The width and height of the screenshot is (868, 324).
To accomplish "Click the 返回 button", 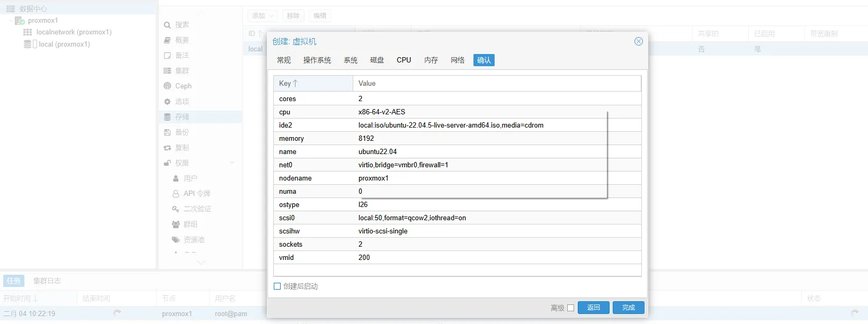I will click(x=594, y=308).
